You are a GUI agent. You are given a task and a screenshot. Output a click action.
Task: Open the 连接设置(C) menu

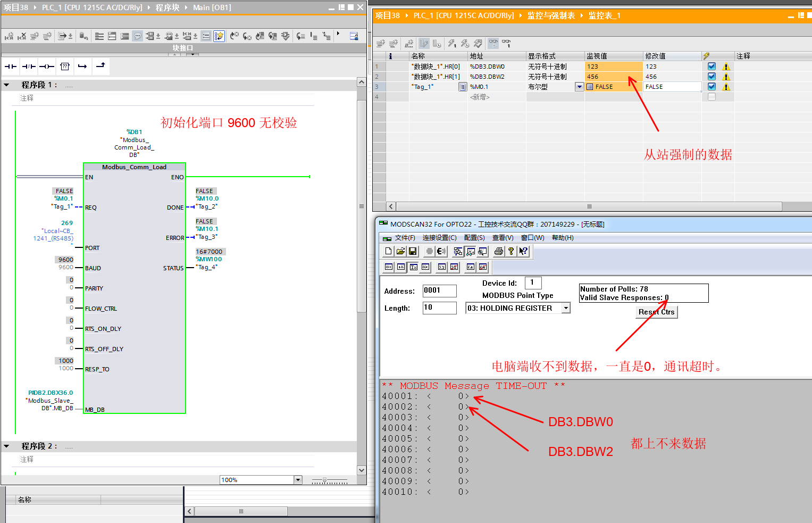pos(439,238)
